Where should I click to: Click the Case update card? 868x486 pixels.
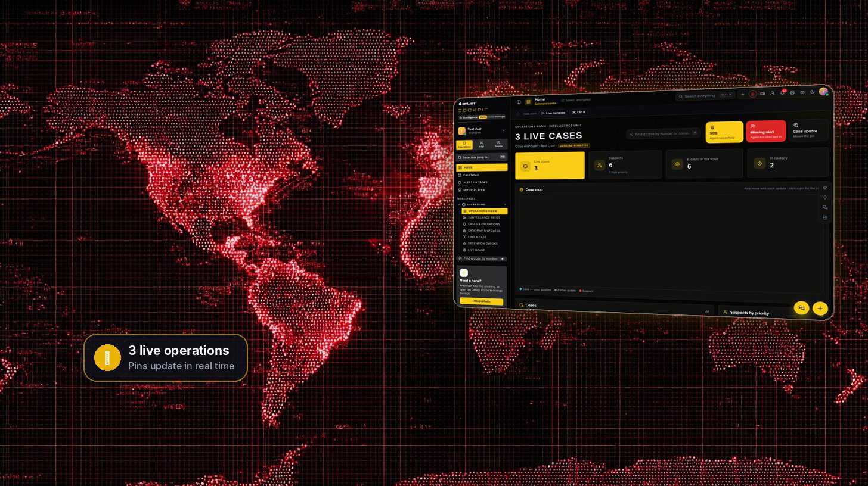pyautogui.click(x=808, y=130)
